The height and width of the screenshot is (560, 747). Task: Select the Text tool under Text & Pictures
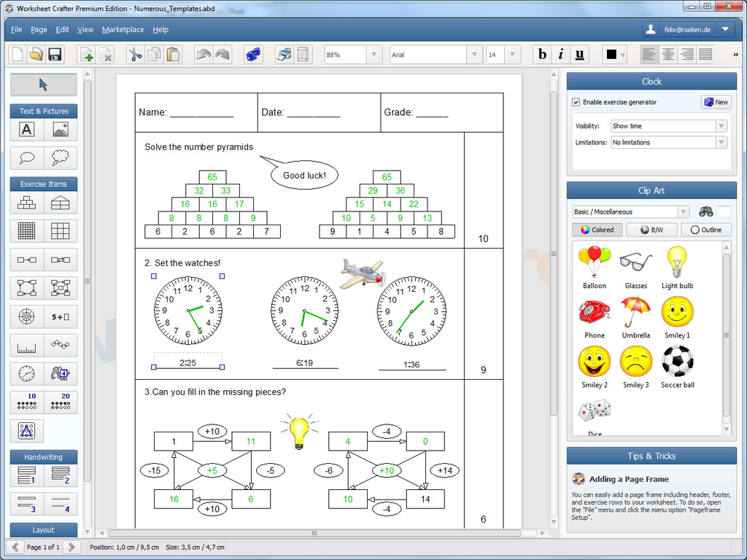pos(27,130)
